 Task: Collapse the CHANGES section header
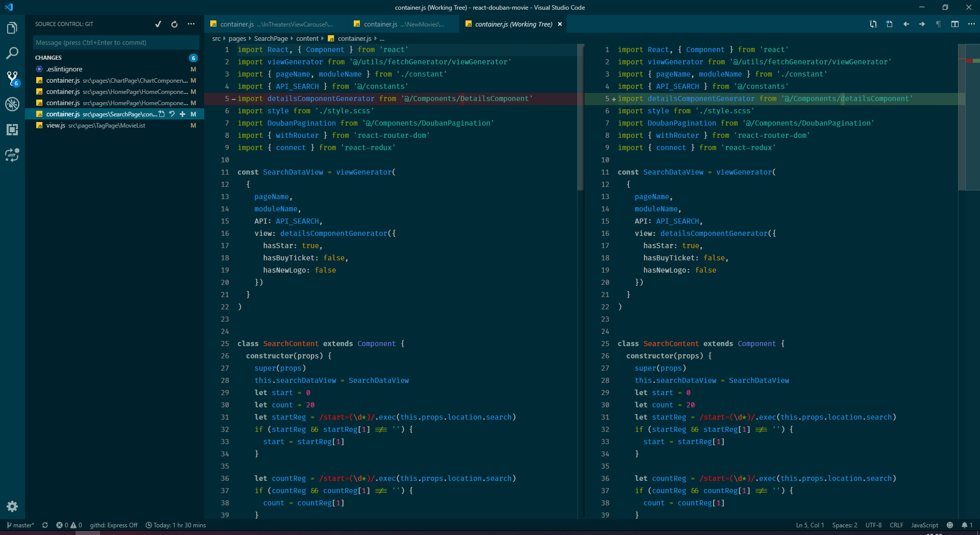click(x=48, y=58)
